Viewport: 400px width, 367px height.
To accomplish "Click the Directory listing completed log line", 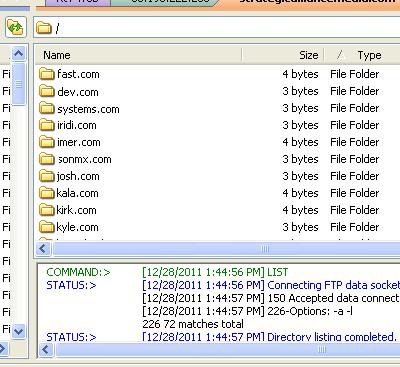I will pos(221,337).
